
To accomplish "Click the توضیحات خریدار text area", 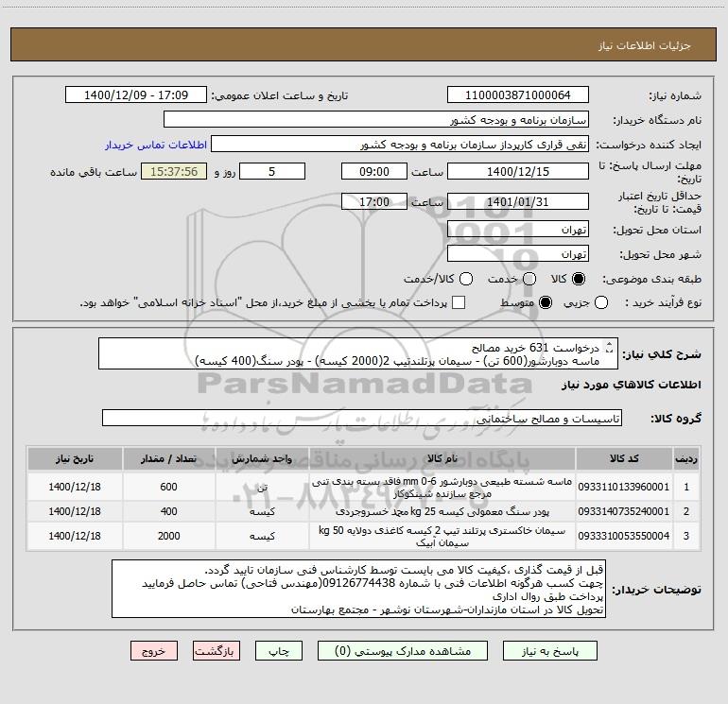I will click(358, 589).
